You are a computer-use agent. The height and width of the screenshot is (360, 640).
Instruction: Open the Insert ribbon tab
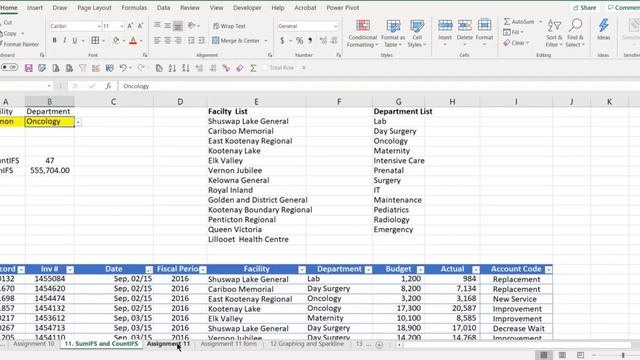click(x=35, y=8)
